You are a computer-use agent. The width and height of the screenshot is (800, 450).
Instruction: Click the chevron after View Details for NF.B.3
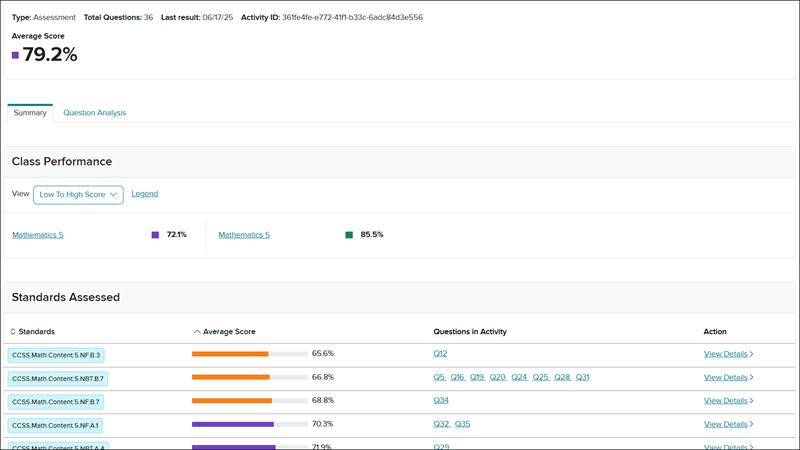pos(752,354)
